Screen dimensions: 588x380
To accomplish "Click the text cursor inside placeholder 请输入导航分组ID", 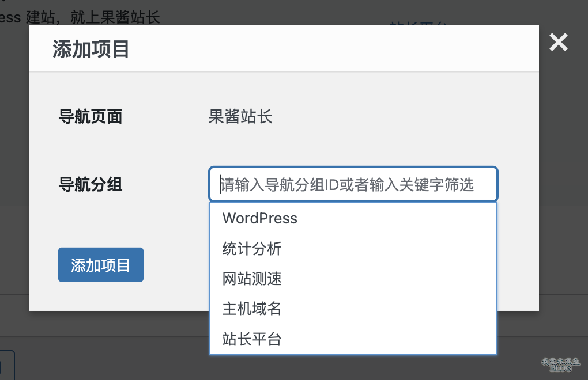I will tap(220, 185).
